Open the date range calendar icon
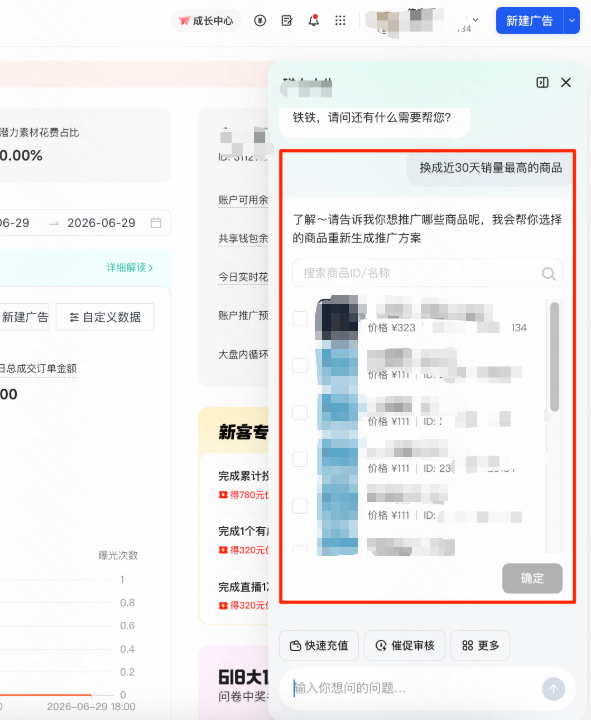Viewport: 591px width, 720px height. [156, 223]
